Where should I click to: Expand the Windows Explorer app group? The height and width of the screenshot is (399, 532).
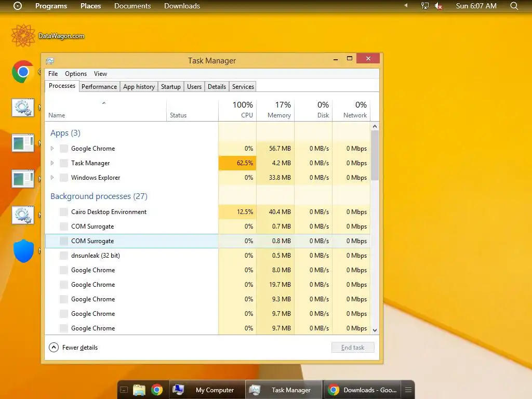(52, 178)
